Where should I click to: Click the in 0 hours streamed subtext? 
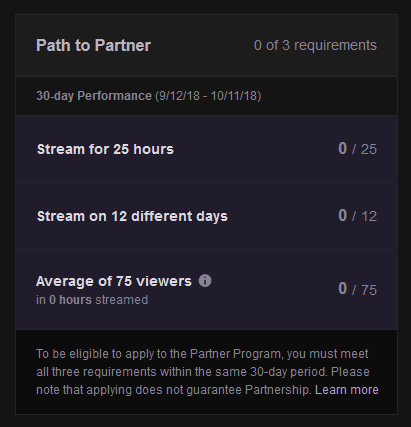(x=92, y=300)
